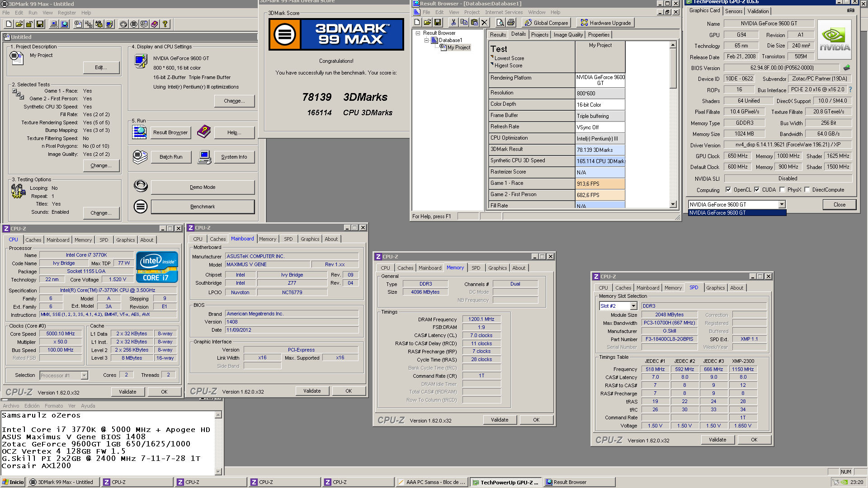Click NVIDIA logo in GPU-Z
The height and width of the screenshot is (488, 868).
point(835,39)
